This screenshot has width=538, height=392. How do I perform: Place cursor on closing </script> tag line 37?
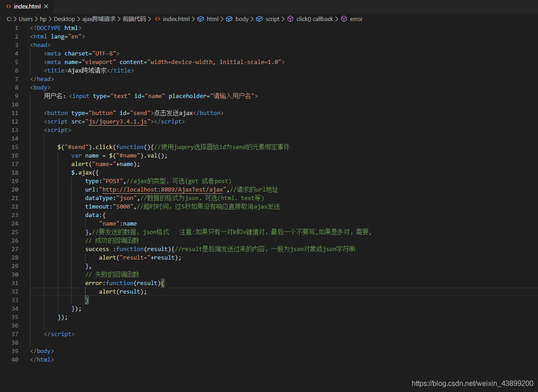point(59,334)
